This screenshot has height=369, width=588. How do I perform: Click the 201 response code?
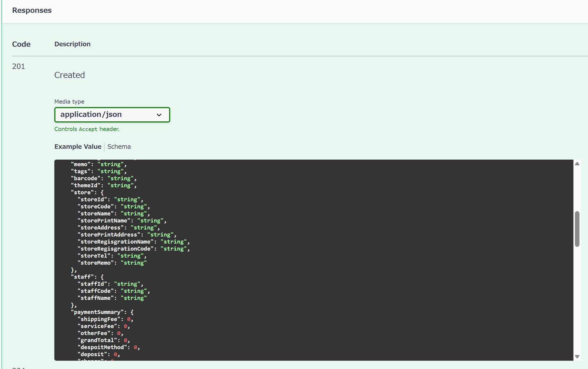(x=18, y=66)
